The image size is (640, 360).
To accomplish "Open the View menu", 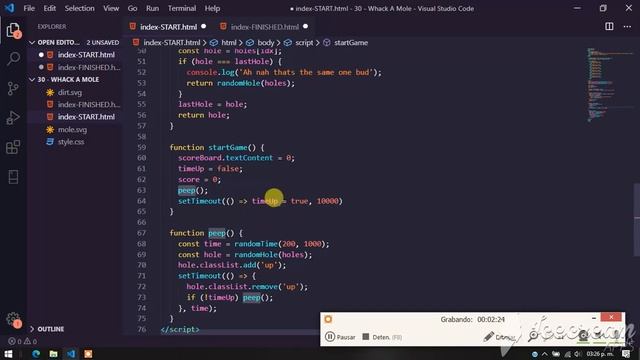I will (111, 8).
